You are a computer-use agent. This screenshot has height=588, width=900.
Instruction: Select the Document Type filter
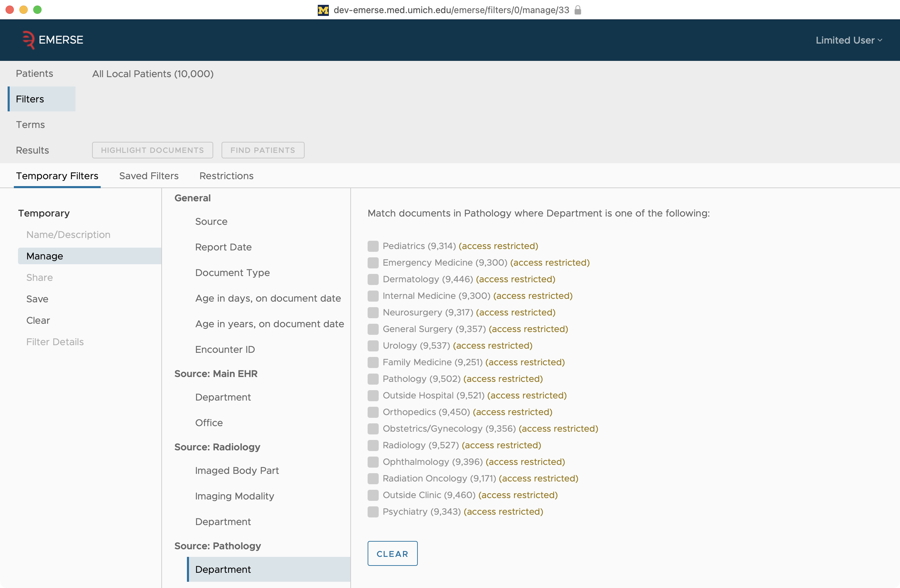point(232,273)
